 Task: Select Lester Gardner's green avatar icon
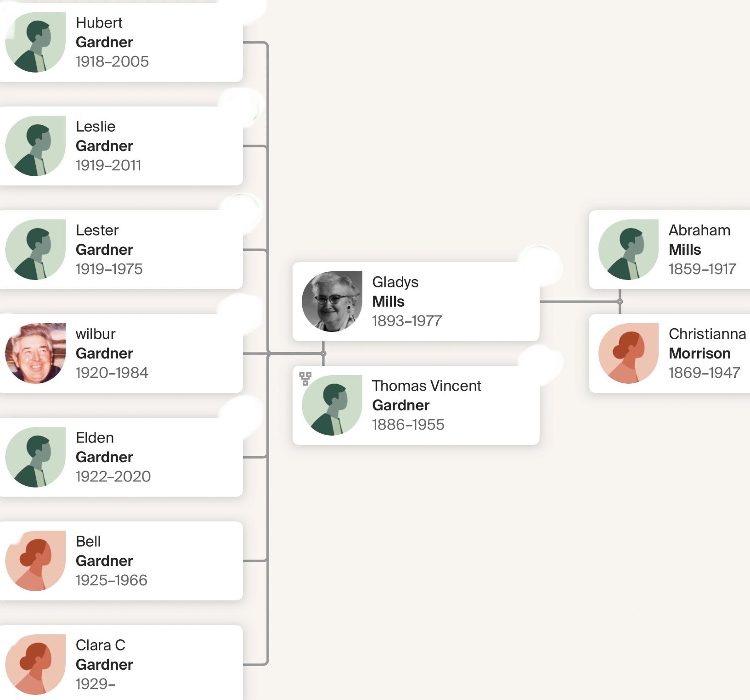[35, 250]
